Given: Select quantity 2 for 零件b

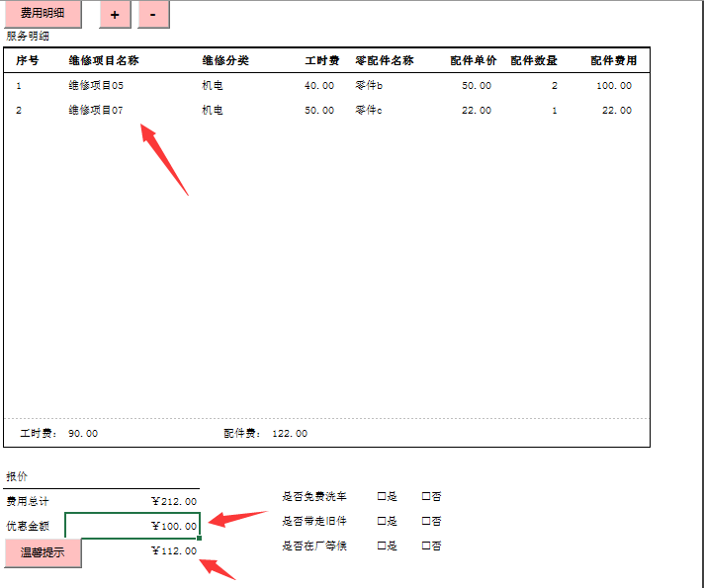Looking at the screenshot, I should click(555, 85).
